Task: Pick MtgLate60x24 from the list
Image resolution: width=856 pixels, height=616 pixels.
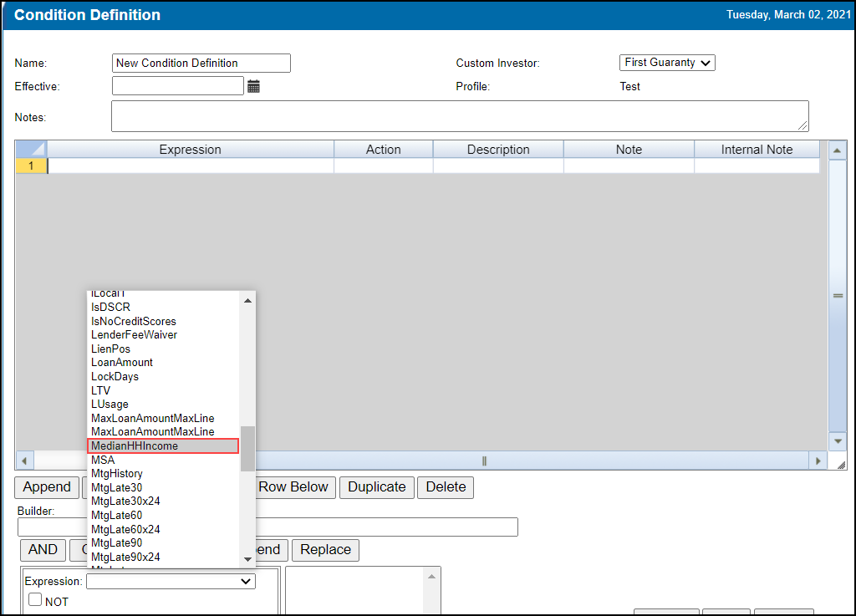Action: click(x=163, y=529)
